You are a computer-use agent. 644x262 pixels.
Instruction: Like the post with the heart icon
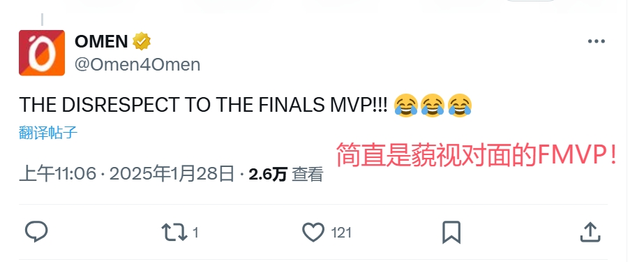[x=313, y=233]
